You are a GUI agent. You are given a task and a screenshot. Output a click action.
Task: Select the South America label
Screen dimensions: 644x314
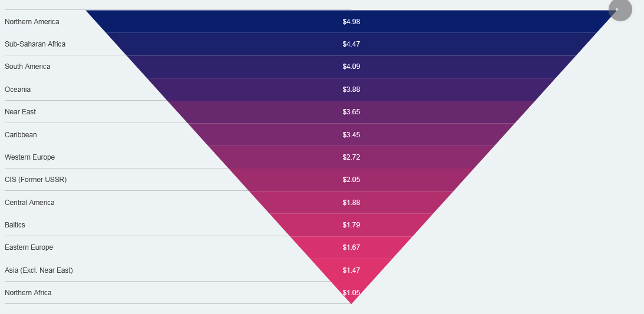[28, 67]
